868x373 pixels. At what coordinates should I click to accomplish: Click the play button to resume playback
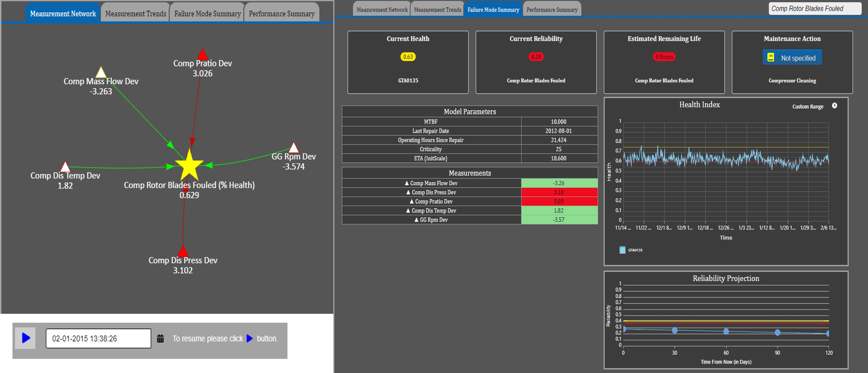(x=25, y=338)
